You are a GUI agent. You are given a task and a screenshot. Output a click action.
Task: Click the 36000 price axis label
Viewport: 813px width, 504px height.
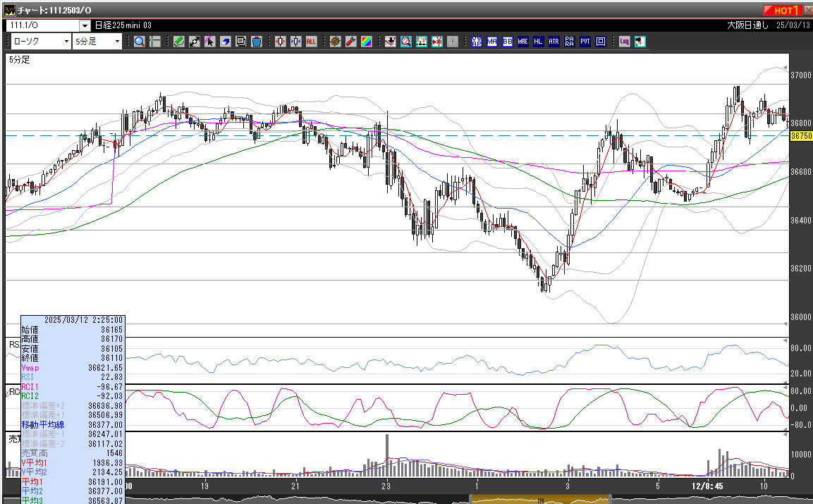[801, 316]
